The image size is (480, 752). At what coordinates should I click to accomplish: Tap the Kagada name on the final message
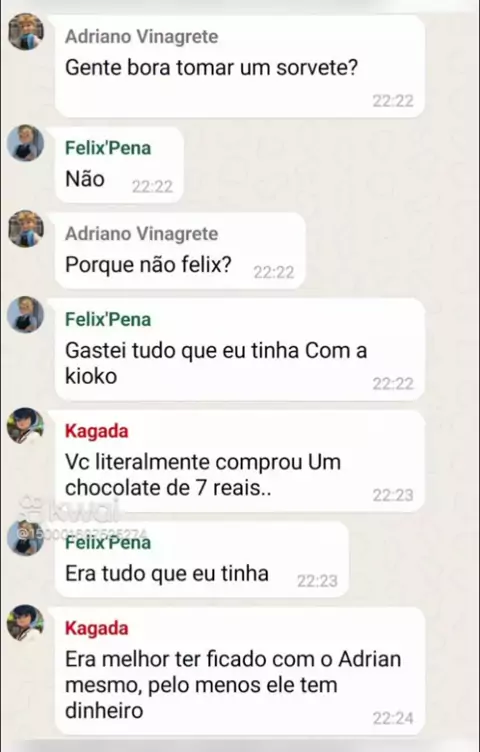[96, 628]
